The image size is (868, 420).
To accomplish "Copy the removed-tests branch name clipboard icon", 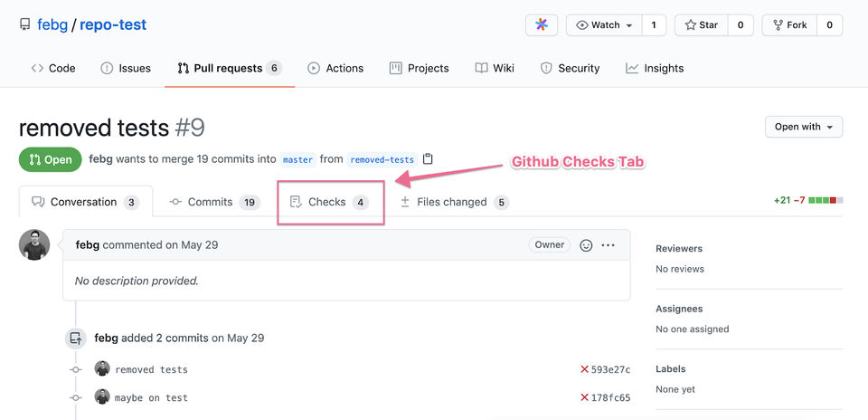I will [428, 159].
